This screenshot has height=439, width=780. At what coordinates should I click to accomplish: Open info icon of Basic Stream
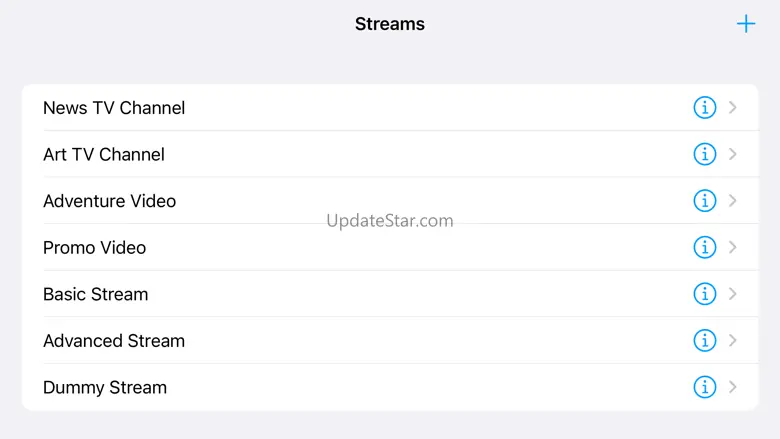tap(704, 294)
